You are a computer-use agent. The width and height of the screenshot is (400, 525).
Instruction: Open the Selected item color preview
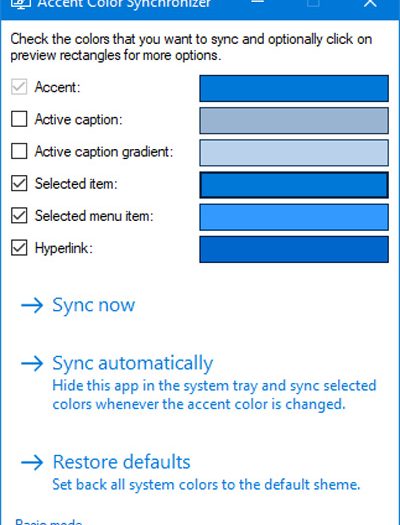coord(294,185)
